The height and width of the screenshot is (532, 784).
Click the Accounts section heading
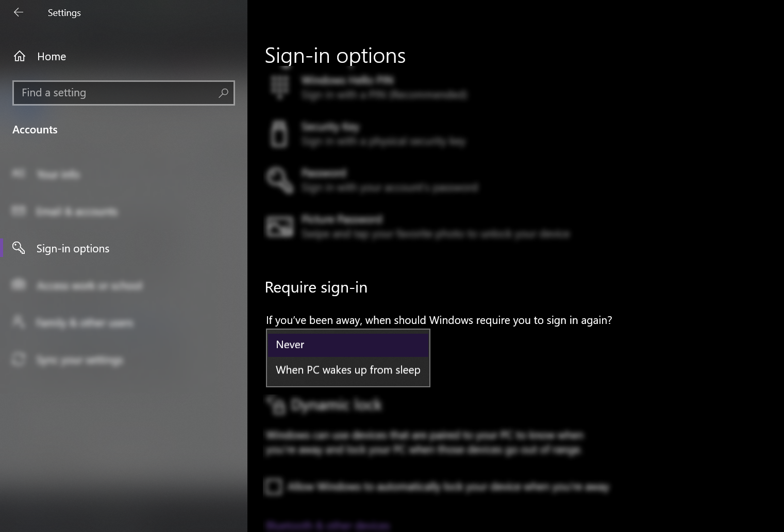35,130
